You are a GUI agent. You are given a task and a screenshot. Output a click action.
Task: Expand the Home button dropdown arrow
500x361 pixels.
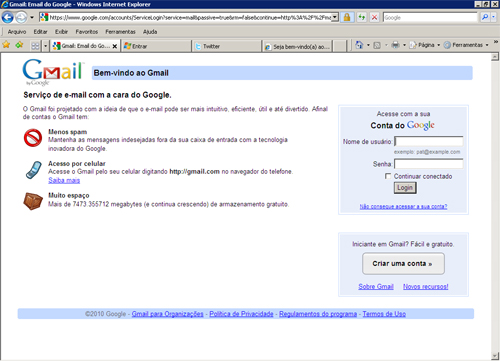tap(369, 45)
